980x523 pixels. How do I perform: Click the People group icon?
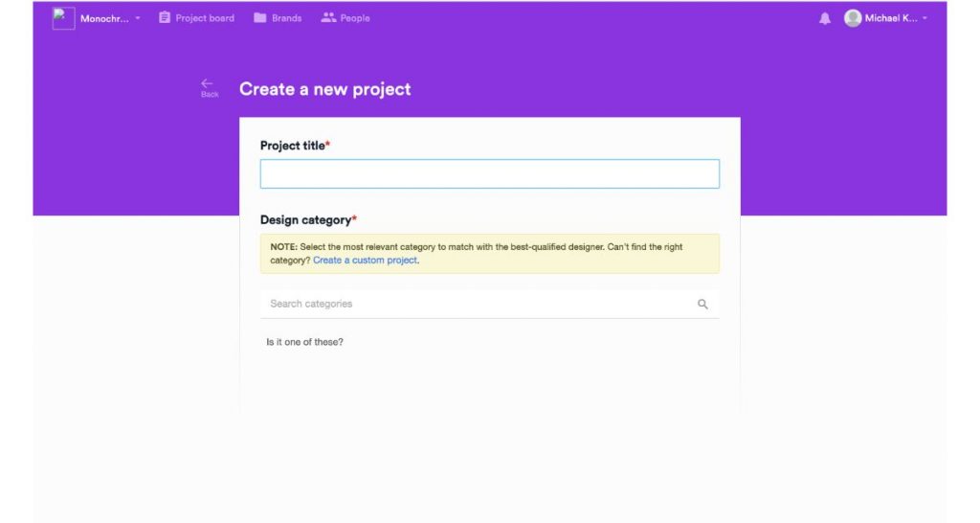click(328, 17)
